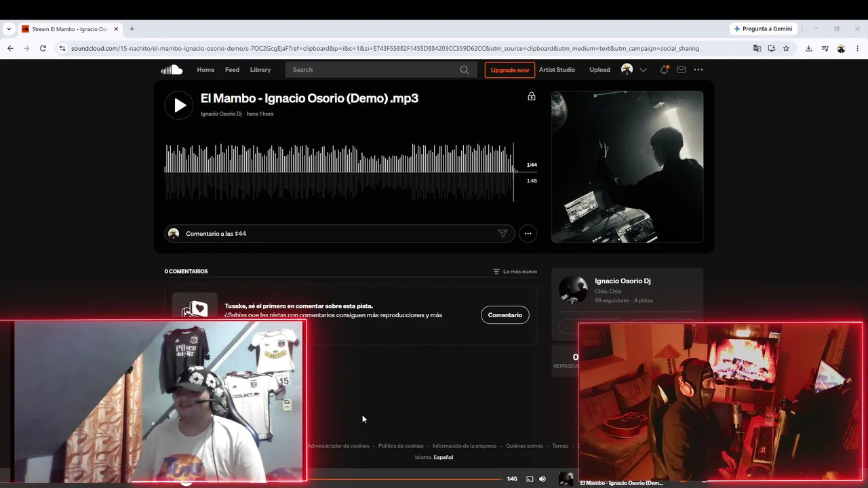Click the 'Temas' footer link
The height and width of the screenshot is (488, 868).
pyautogui.click(x=560, y=446)
